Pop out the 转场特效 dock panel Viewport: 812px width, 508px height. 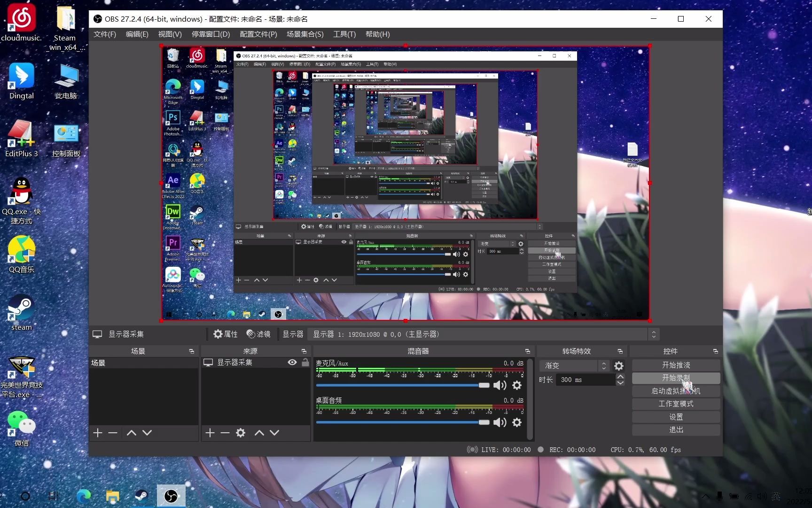(620, 351)
